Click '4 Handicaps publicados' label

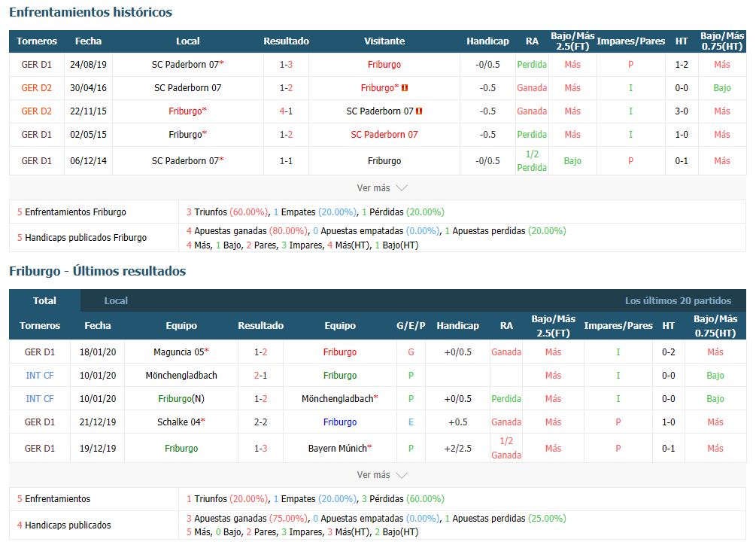pos(64,525)
